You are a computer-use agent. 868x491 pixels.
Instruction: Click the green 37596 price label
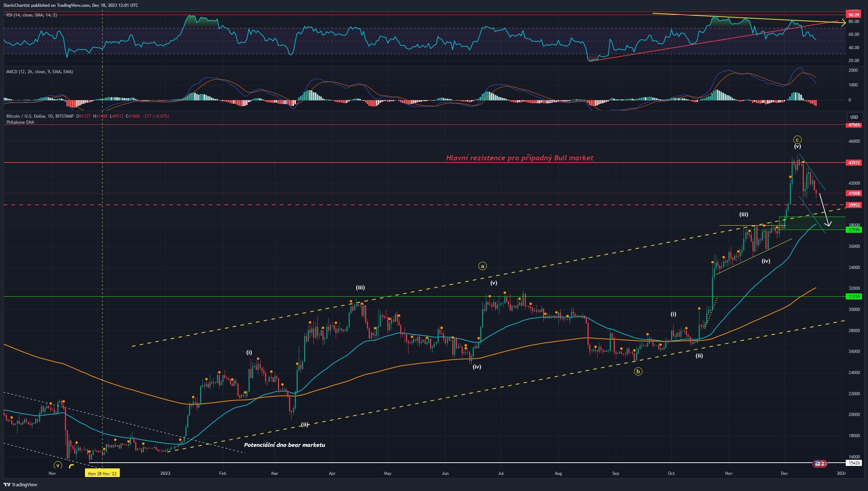coord(854,230)
